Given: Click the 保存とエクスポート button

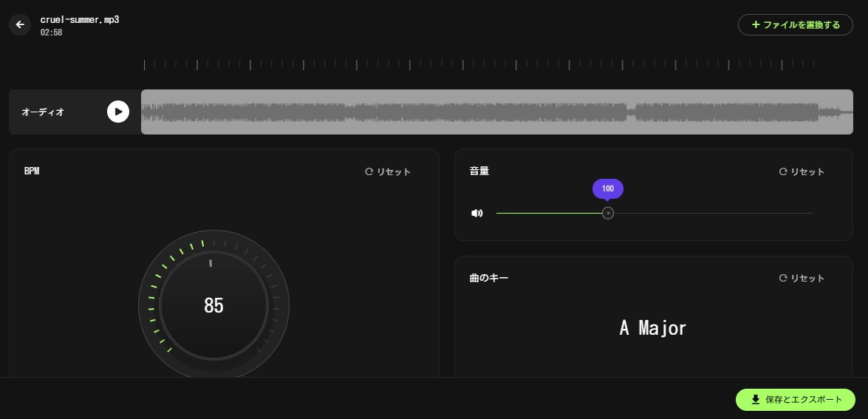Looking at the screenshot, I should pos(795,400).
